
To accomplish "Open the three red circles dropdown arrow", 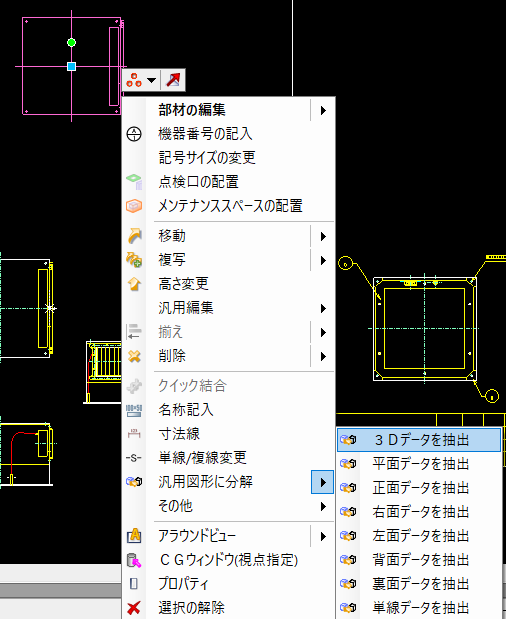I will click(x=152, y=80).
